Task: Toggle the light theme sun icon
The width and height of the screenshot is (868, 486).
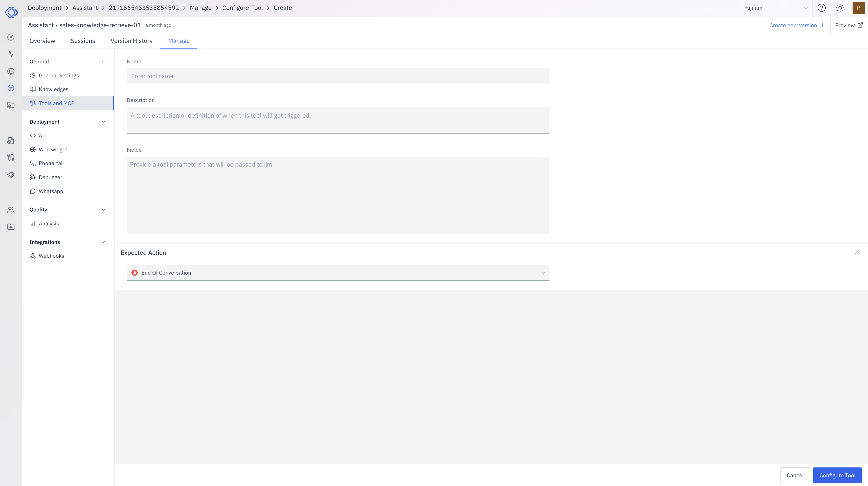Action: [x=840, y=8]
